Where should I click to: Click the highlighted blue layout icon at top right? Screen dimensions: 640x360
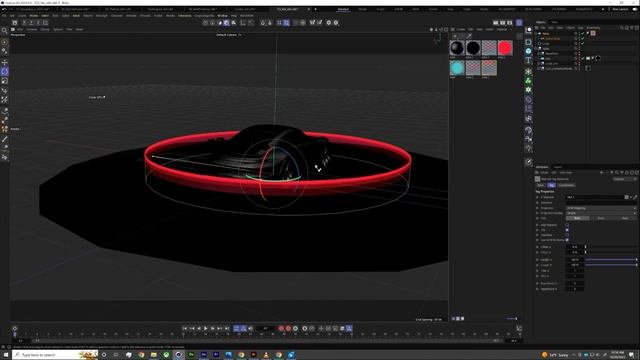(x=519, y=23)
